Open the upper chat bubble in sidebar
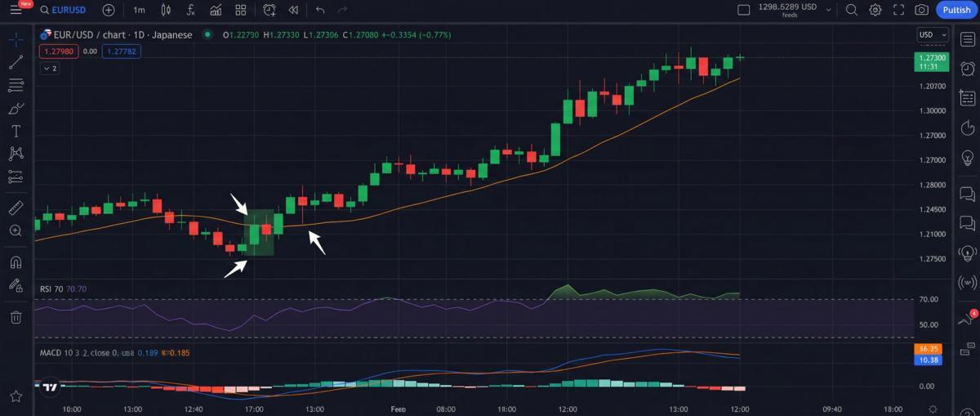 tap(968, 194)
